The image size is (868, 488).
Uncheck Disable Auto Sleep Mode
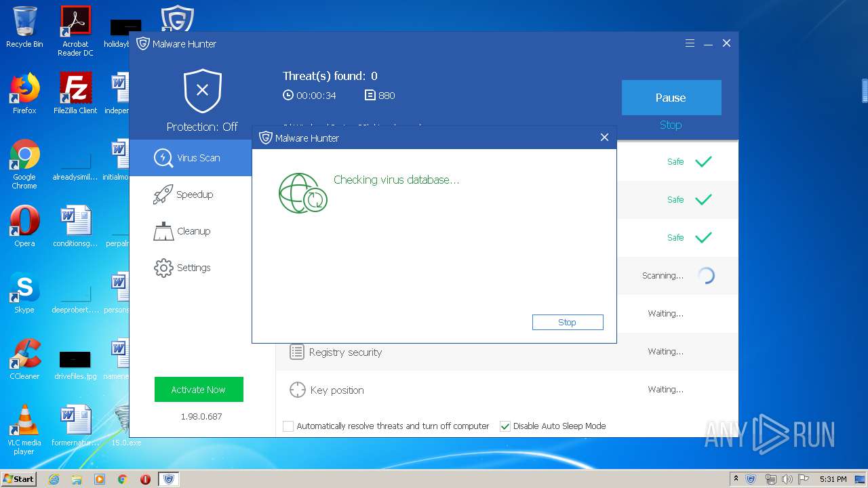pos(505,426)
